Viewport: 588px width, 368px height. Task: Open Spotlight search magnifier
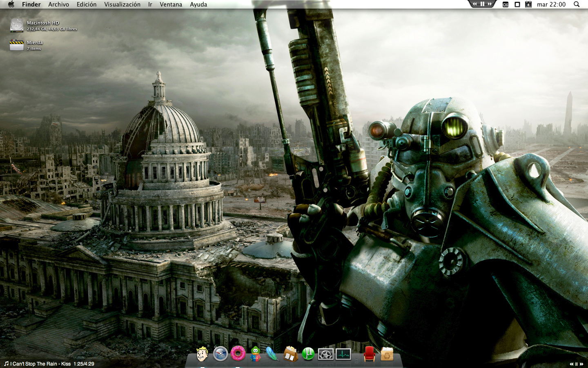click(577, 4)
